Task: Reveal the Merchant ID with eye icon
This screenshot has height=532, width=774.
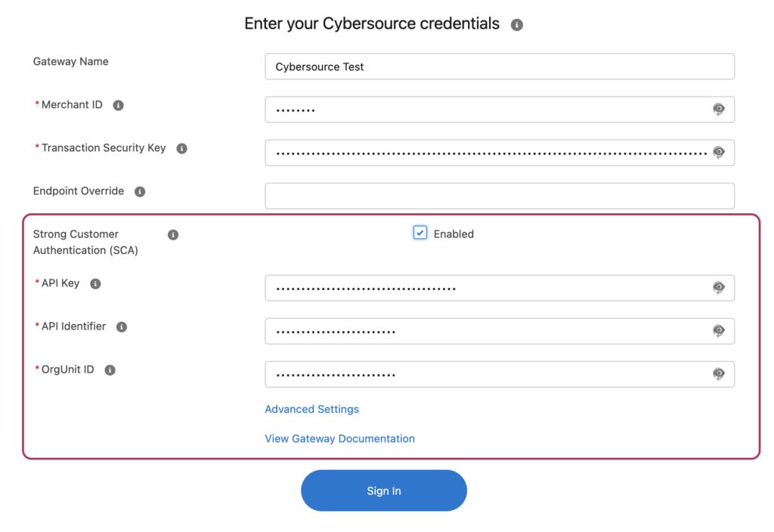Action: 719,109
